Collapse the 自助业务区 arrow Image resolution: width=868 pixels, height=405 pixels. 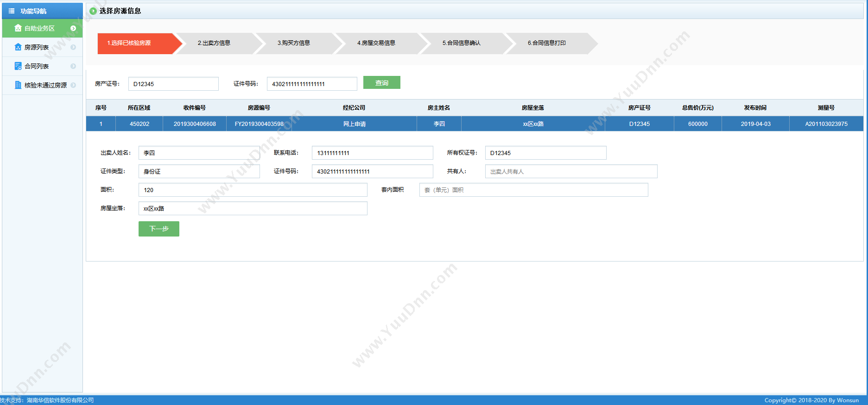(73, 28)
